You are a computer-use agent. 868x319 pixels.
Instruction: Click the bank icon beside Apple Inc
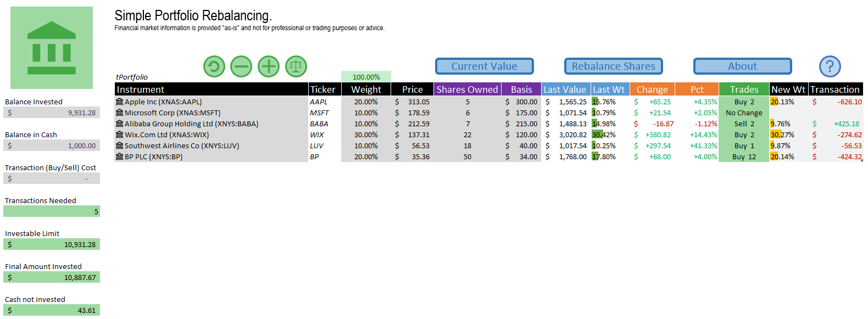point(120,102)
